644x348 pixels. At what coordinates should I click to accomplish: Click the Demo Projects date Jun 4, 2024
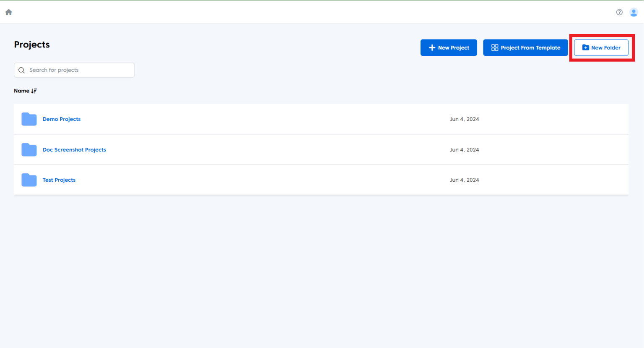(x=465, y=119)
